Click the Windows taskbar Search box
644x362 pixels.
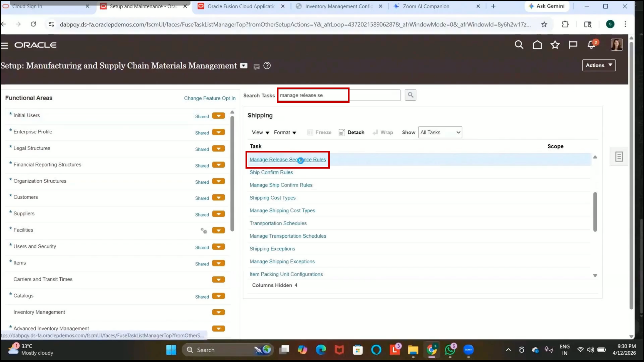pos(227,350)
